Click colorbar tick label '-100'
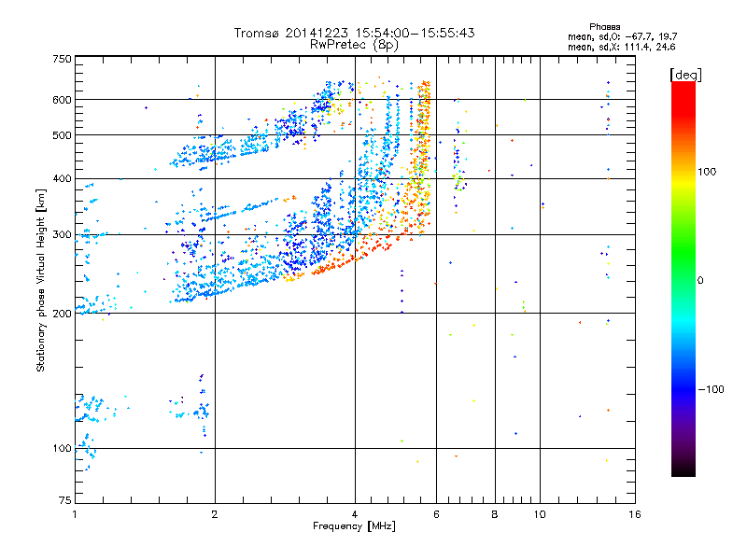Image resolution: width=747 pixels, height=560 pixels. (x=711, y=389)
